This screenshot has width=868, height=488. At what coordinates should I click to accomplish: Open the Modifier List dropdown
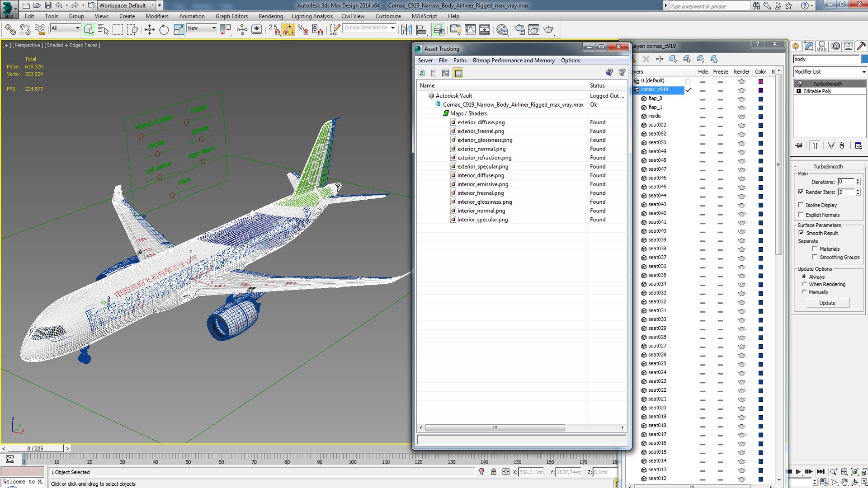(830, 72)
